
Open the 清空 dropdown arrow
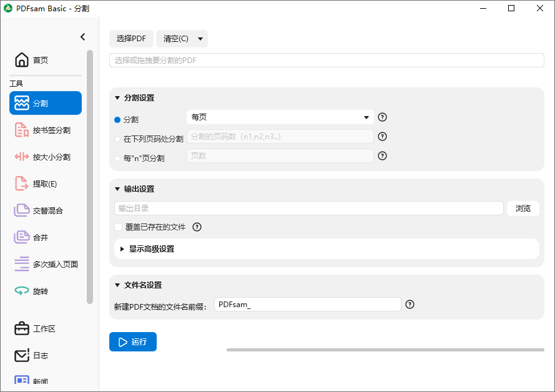click(x=200, y=38)
